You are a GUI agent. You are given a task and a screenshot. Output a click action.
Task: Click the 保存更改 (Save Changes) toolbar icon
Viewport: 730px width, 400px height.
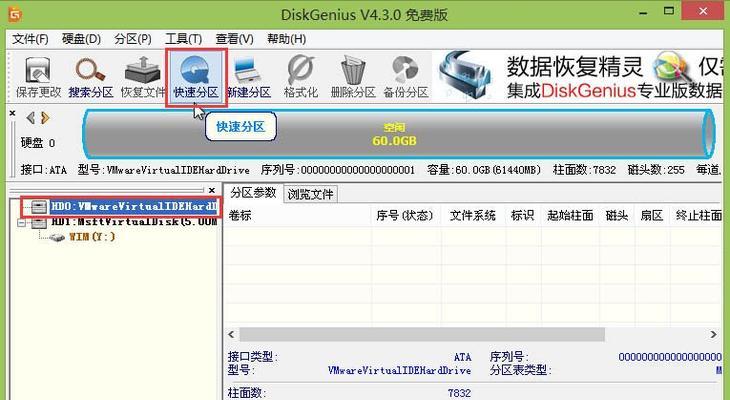click(38, 77)
